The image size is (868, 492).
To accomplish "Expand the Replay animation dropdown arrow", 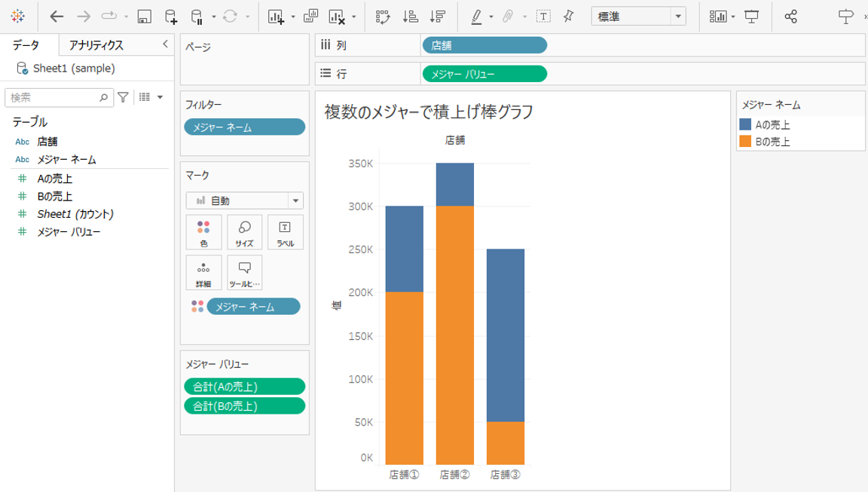I will (x=127, y=17).
